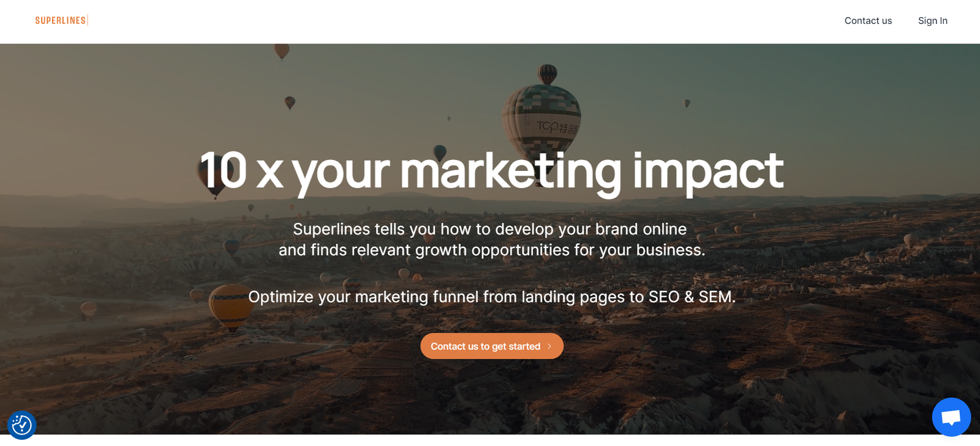Open the Contact us header link
Viewport: 980px width, 446px height.
coord(868,21)
